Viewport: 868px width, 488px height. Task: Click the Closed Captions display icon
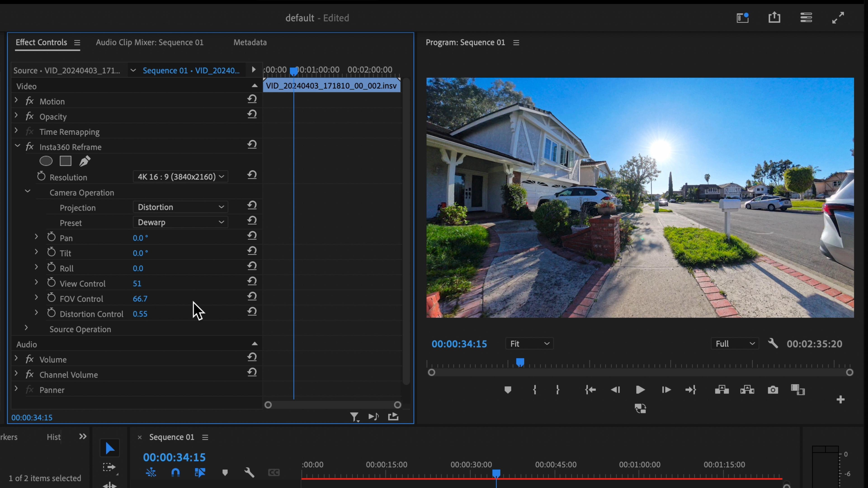[274, 472]
